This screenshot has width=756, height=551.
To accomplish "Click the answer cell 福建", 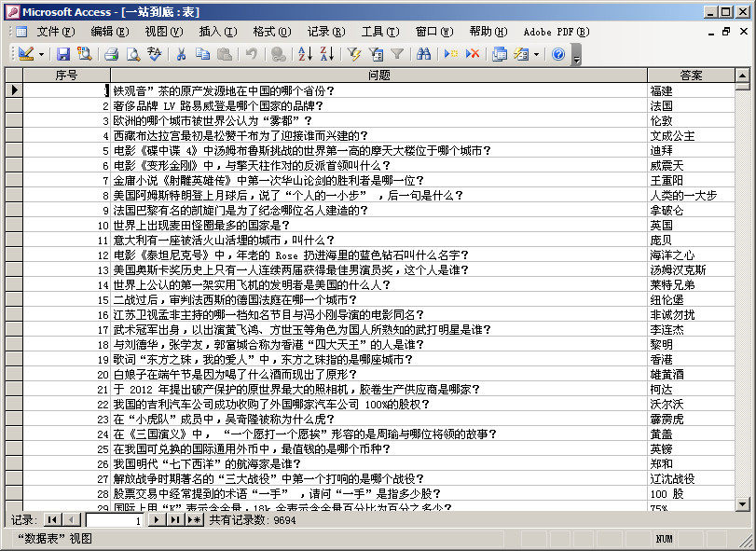I will click(x=692, y=90).
